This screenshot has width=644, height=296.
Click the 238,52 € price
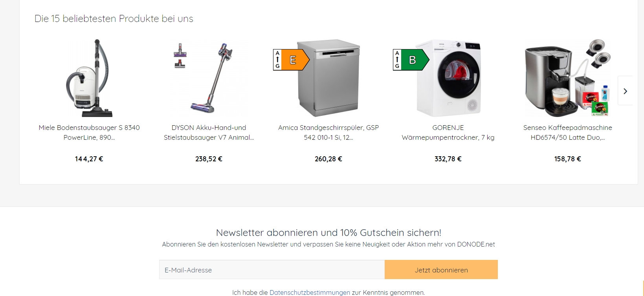tap(209, 159)
